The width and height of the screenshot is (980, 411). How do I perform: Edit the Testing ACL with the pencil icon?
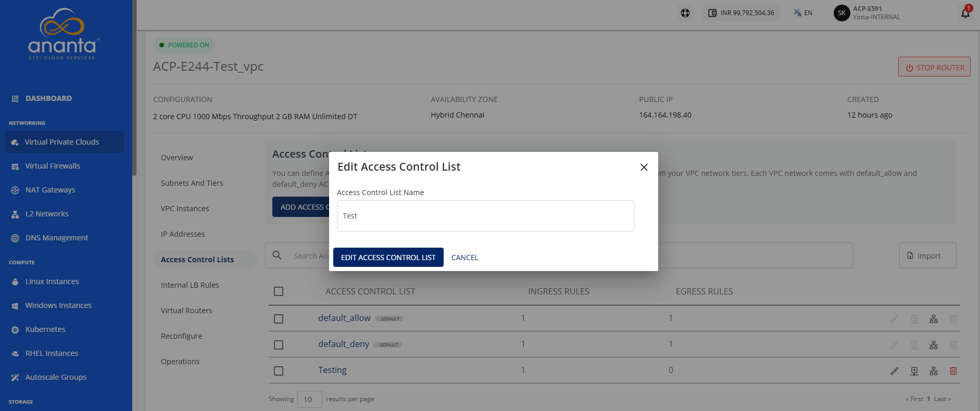[x=895, y=371]
